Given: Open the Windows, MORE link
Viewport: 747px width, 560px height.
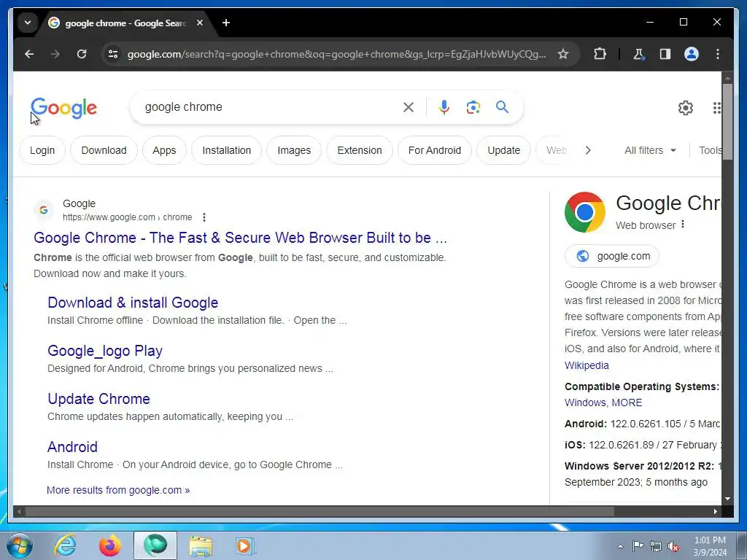Looking at the screenshot, I should click(x=603, y=402).
